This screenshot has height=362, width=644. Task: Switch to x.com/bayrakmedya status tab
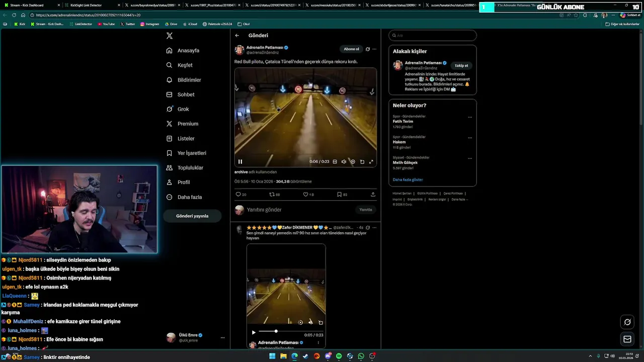click(x=153, y=5)
